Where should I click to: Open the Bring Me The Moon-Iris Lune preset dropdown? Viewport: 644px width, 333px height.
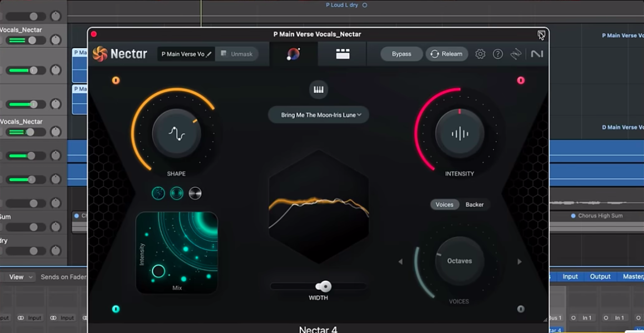pos(318,115)
